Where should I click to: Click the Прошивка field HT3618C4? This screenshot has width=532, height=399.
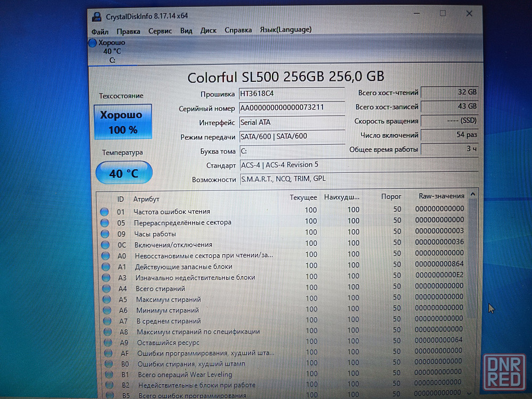pos(292,93)
